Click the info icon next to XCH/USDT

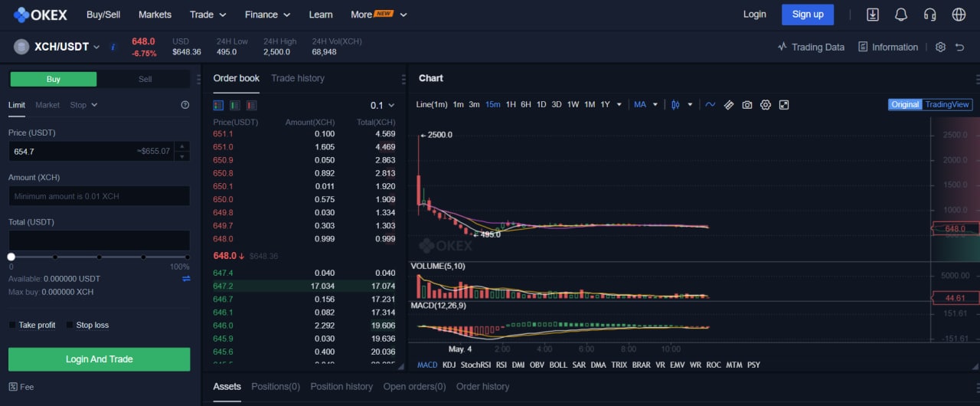pos(113,47)
